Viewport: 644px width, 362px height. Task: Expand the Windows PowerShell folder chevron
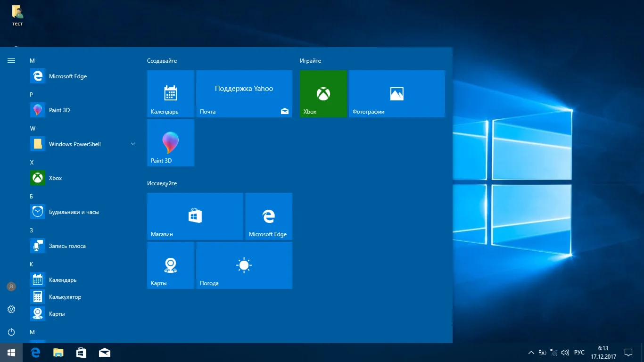(133, 144)
